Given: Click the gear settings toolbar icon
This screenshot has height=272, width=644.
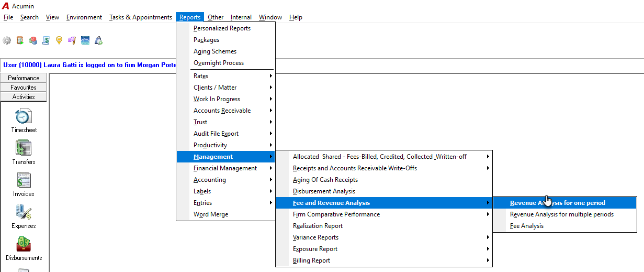Looking at the screenshot, I should pos(7,40).
